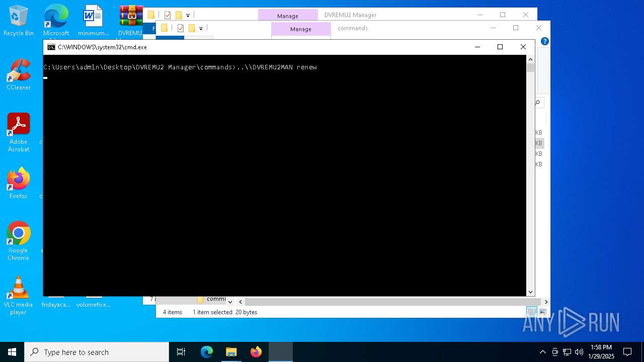Viewport: 644px width, 362px height.
Task: Open volume control in system tray
Action: pyautogui.click(x=579, y=352)
